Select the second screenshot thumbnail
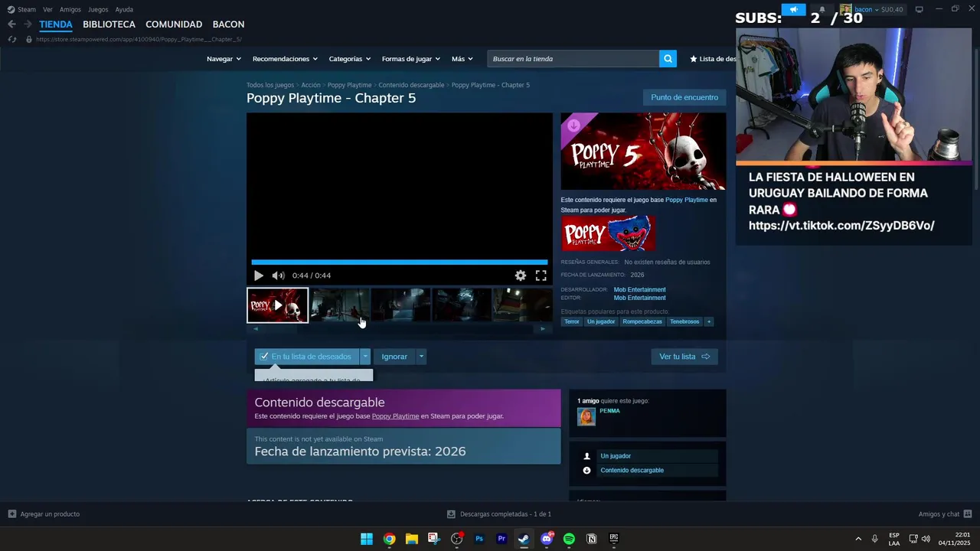980x551 pixels. tap(340, 305)
